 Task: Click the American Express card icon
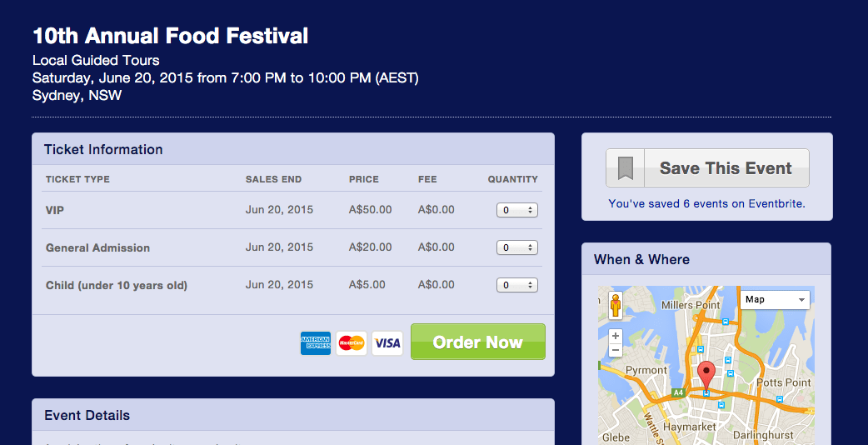point(316,342)
